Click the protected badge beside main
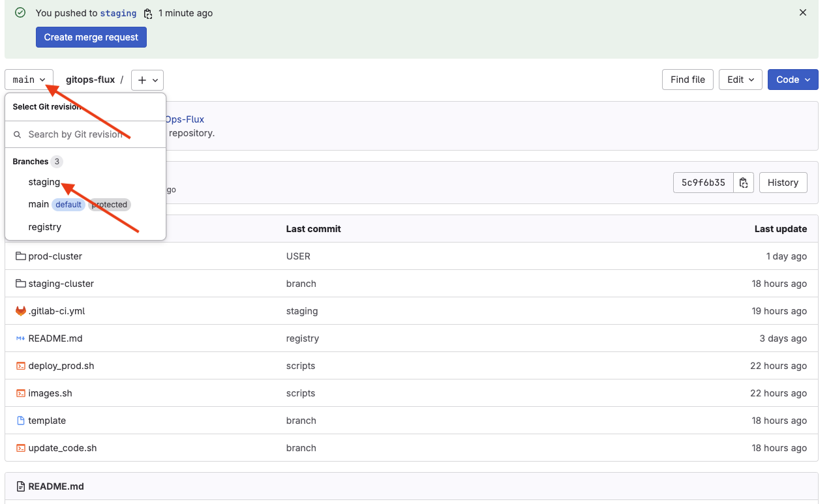 pyautogui.click(x=110, y=205)
